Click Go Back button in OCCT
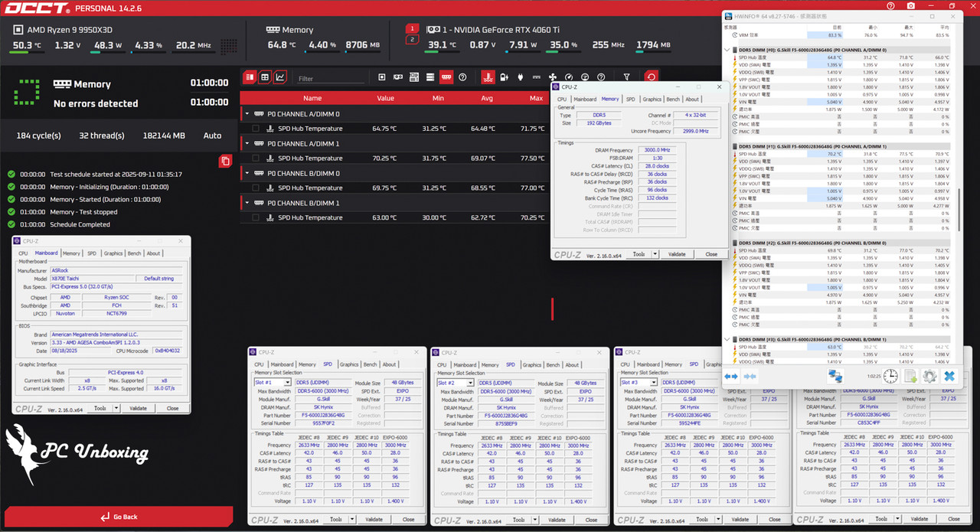This screenshot has width=980, height=532. (x=119, y=517)
